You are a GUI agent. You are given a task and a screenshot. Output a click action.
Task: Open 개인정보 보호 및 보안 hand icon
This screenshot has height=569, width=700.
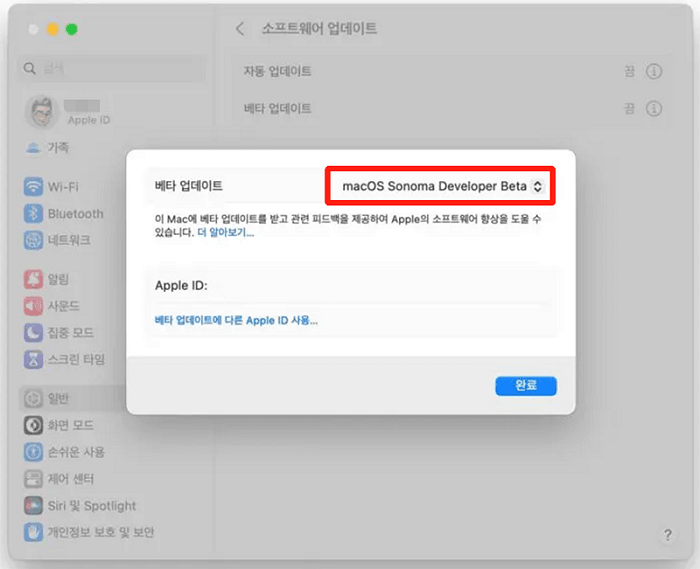[x=33, y=532]
